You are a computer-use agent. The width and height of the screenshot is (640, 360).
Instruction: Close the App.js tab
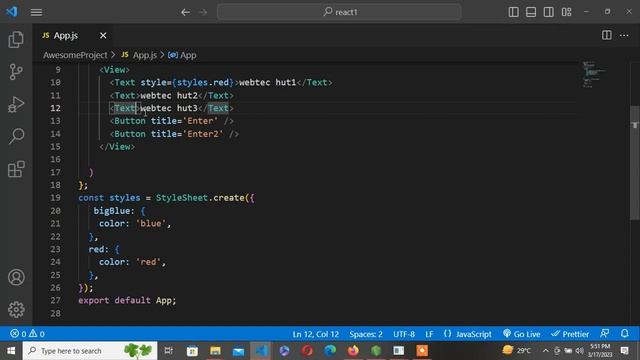click(x=103, y=36)
